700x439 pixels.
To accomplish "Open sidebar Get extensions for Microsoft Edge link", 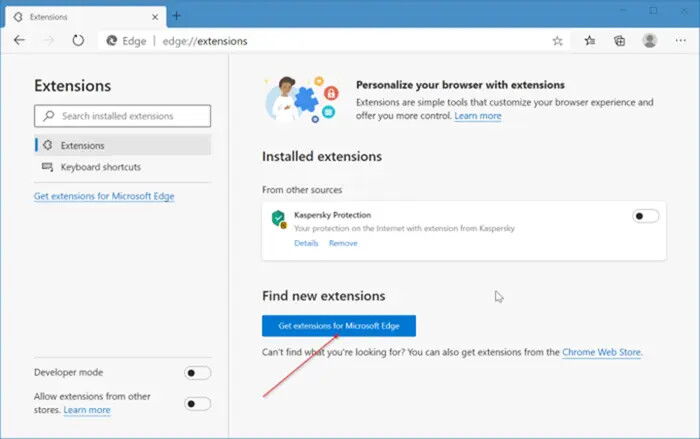I will [x=104, y=196].
